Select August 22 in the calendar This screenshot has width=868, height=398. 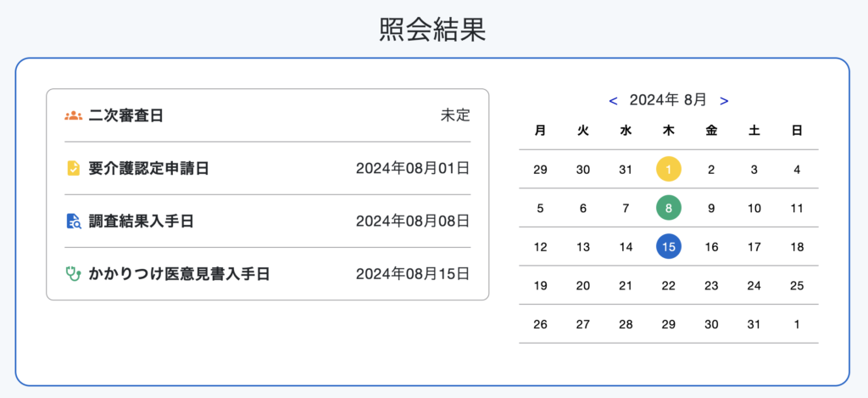point(669,286)
